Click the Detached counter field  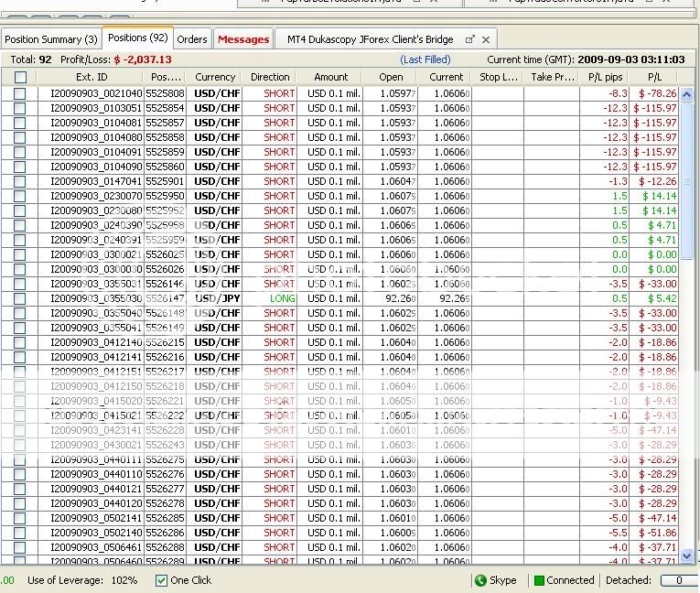tap(679, 580)
